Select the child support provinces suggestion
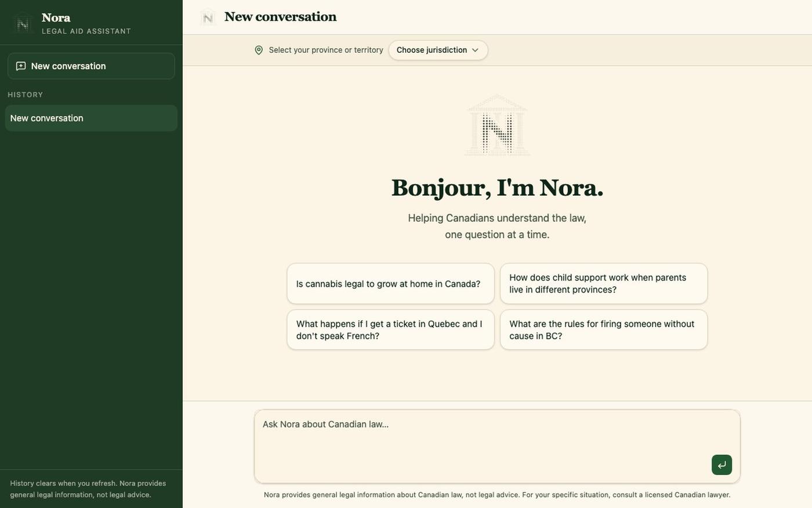 (x=604, y=284)
